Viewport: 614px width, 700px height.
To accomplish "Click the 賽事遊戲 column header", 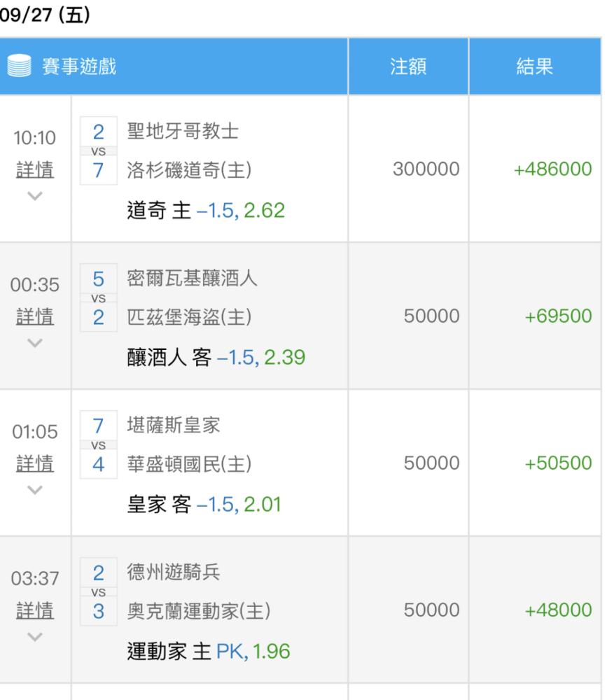I will coord(79,66).
